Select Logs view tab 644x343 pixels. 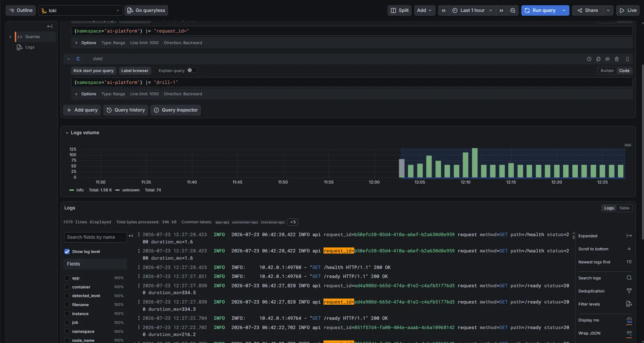(609, 208)
